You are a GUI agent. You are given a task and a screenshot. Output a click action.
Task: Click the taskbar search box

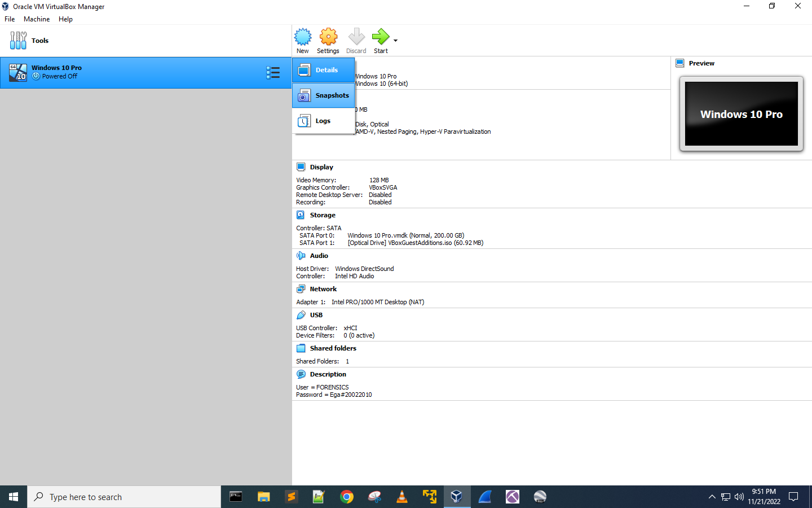pos(124,497)
